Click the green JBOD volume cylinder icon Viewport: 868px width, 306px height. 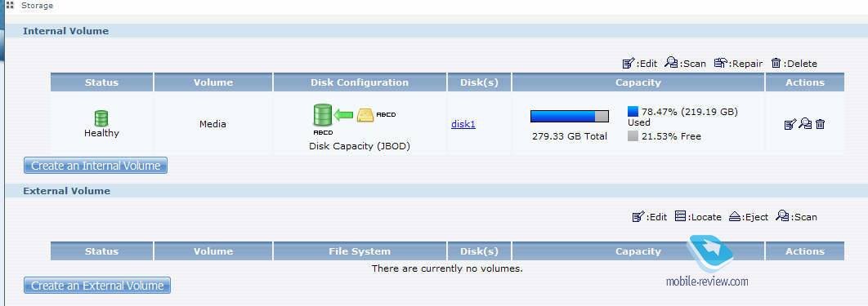coord(323,116)
